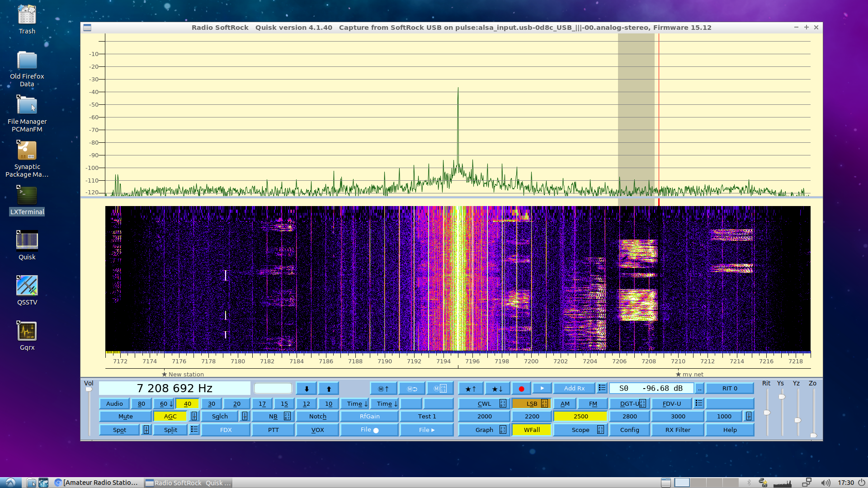
Task: Toggle the AGC button off
Action: (170, 416)
